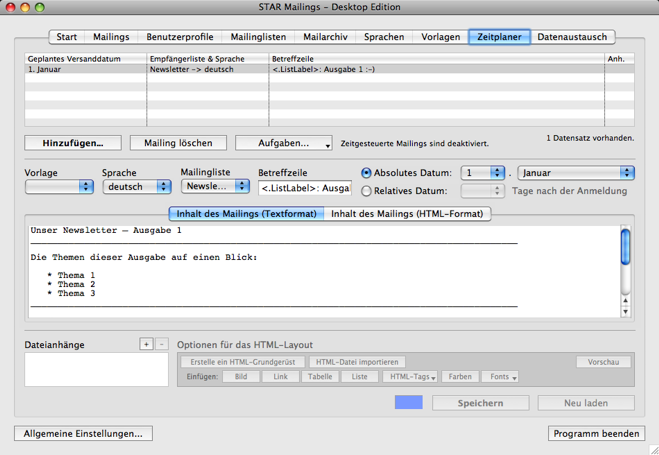This screenshot has height=455, width=659.
Task: Open the Sprache dropdown showing deutsch
Action: click(x=137, y=187)
